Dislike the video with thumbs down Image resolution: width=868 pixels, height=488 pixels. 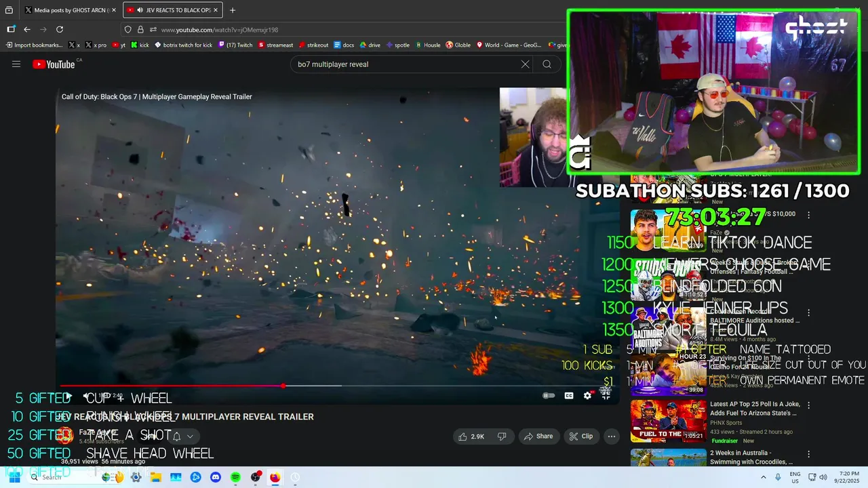point(502,436)
